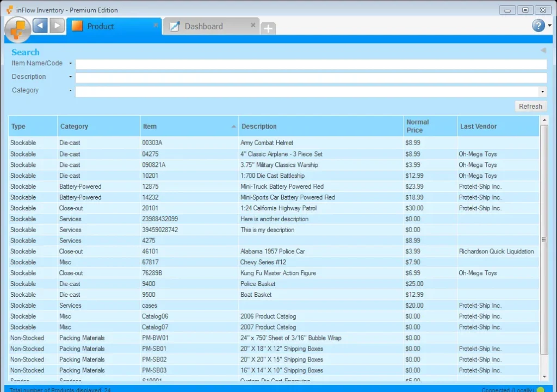Select the 1:24 California Highway Patrol row
557x392 pixels.
coord(274,208)
